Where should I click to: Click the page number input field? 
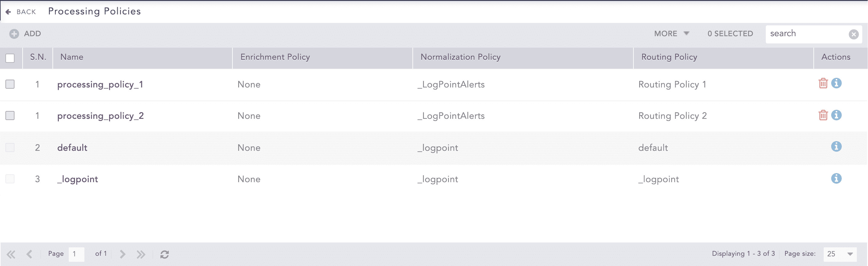click(x=76, y=254)
